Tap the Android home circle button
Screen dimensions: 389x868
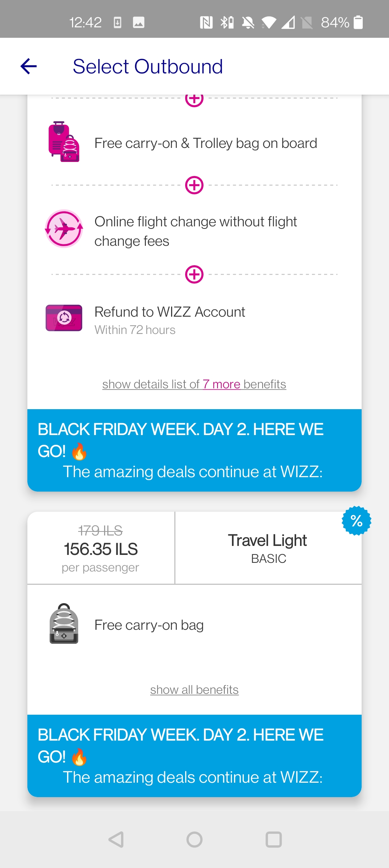(194, 840)
